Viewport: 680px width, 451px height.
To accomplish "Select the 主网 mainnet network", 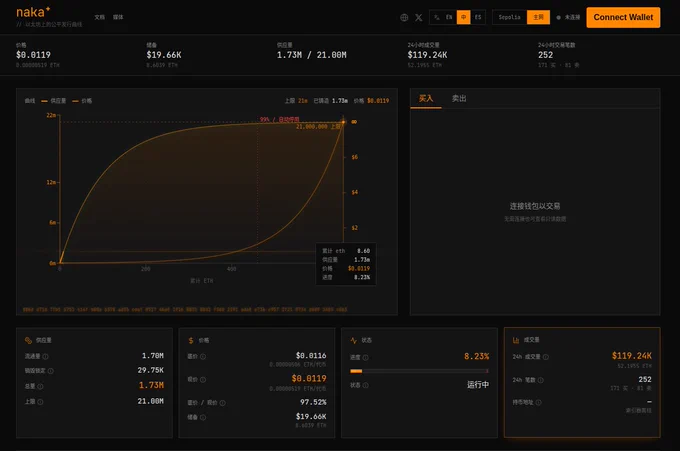I will (538, 17).
